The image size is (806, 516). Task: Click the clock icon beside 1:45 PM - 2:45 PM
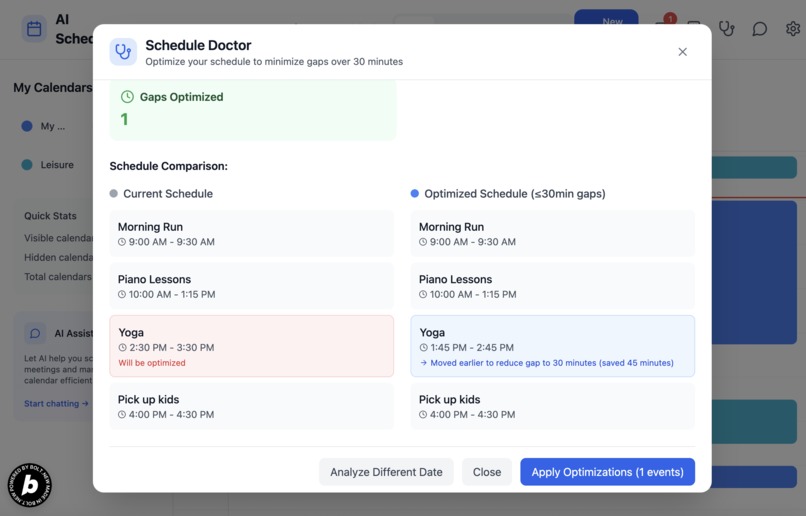(x=424, y=347)
